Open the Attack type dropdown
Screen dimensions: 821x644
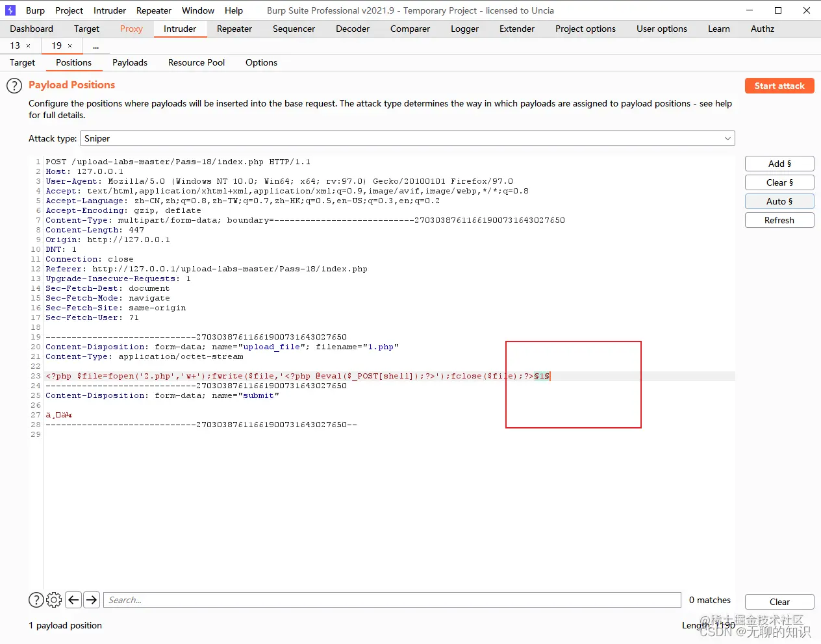tap(407, 138)
